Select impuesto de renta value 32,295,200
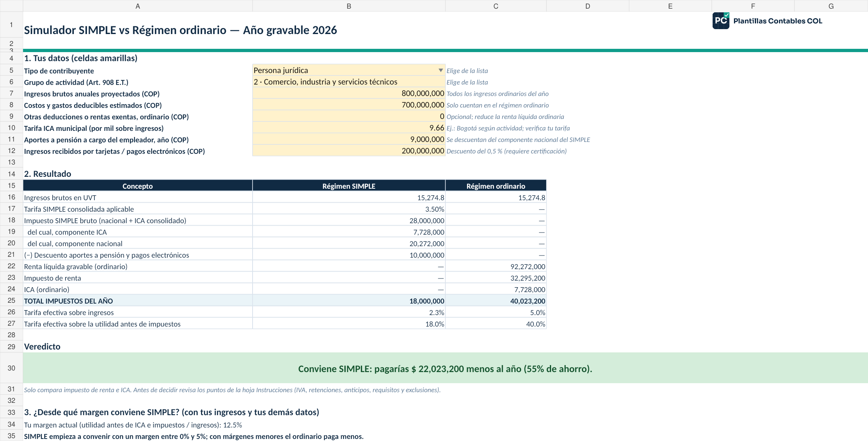This screenshot has width=868, height=441. coord(496,278)
